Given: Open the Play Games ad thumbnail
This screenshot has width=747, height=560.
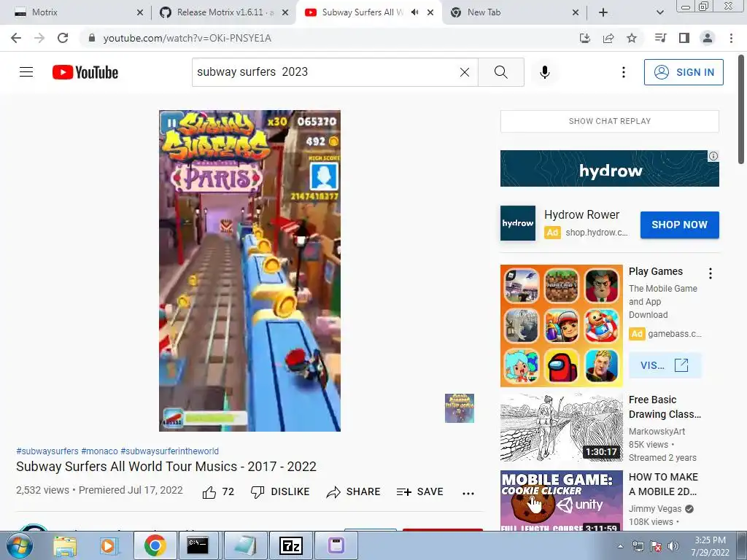Looking at the screenshot, I should [561, 326].
